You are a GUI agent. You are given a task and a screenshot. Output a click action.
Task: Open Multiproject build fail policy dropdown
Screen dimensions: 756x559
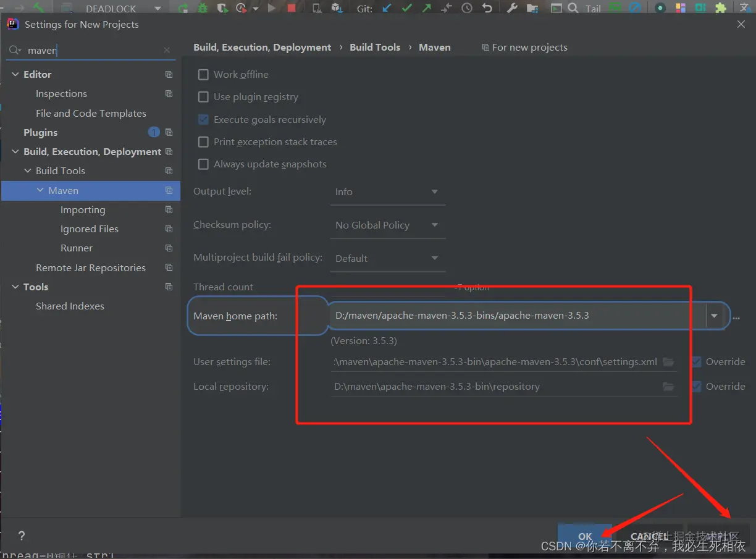[x=387, y=259]
